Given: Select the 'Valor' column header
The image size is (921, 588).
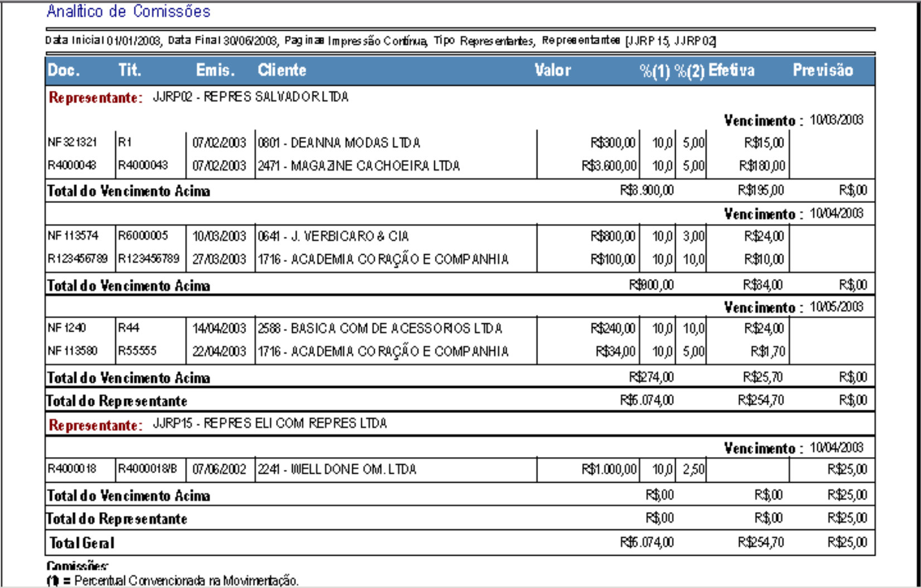Looking at the screenshot, I should 552,70.
